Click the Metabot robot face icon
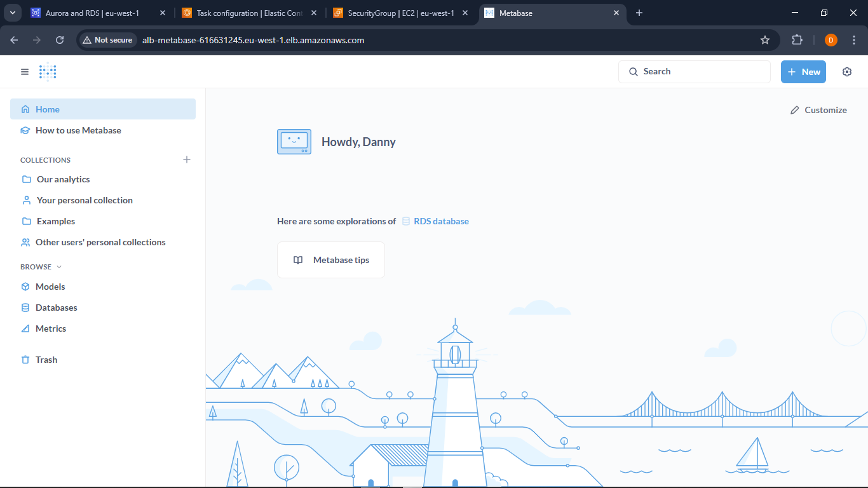Image resolution: width=868 pixels, height=488 pixels. pyautogui.click(x=294, y=142)
